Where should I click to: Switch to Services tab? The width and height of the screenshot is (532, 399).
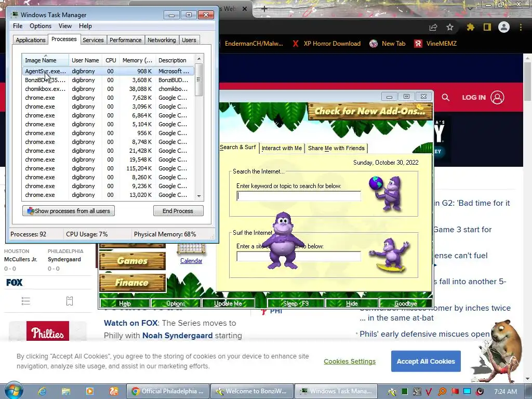point(93,40)
